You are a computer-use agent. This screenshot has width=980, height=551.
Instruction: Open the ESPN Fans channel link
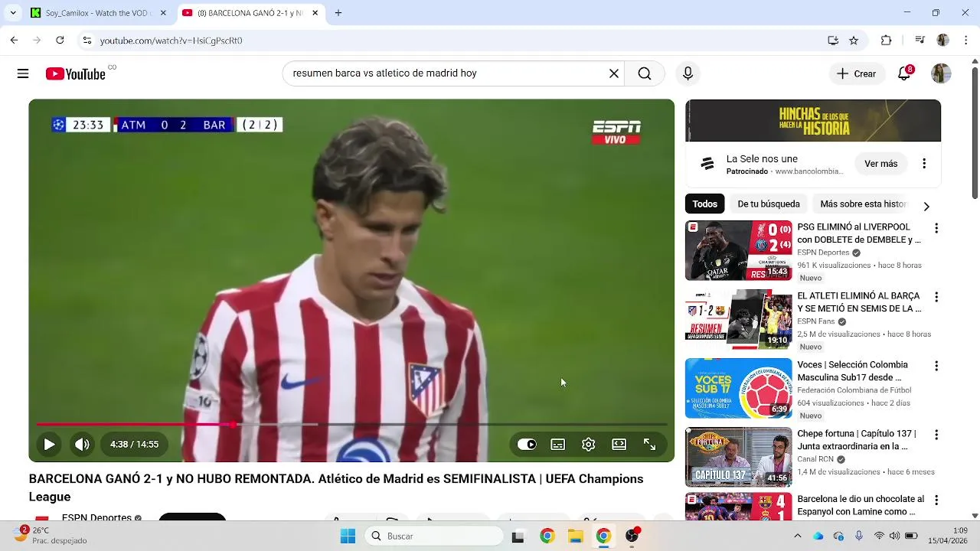point(815,321)
